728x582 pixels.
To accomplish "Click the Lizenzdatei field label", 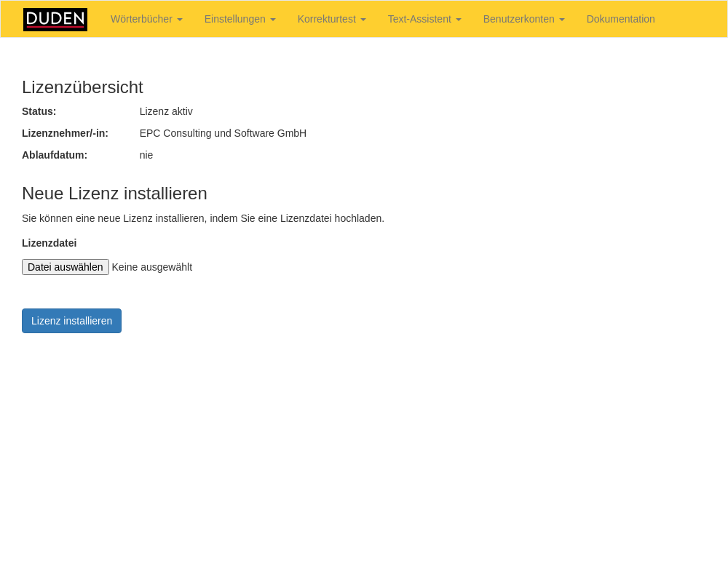I will click(x=49, y=243).
